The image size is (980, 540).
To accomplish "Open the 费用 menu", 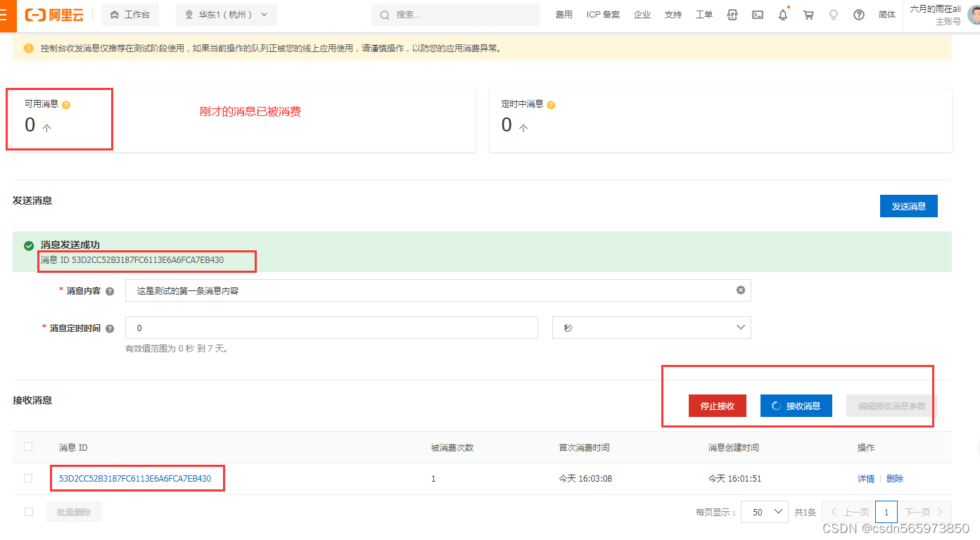I will 564,15.
